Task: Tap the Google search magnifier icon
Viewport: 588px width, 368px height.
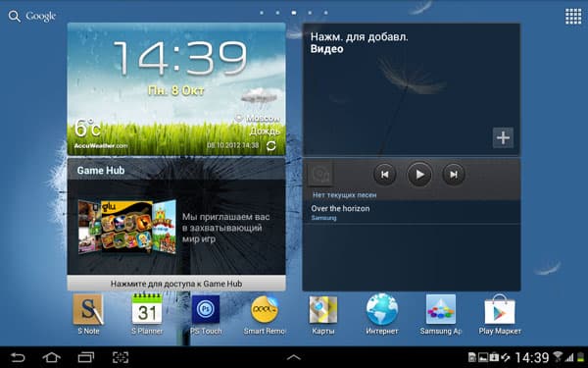Action: [15, 16]
